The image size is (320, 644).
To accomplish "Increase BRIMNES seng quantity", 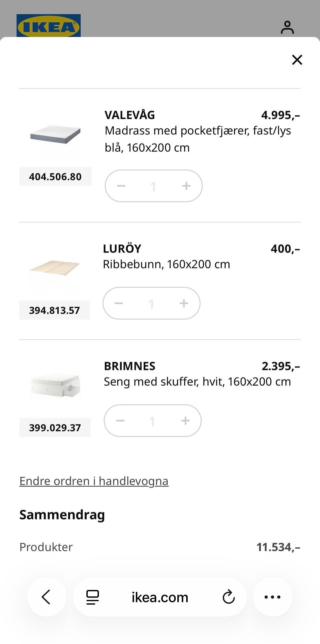I will click(x=185, y=421).
